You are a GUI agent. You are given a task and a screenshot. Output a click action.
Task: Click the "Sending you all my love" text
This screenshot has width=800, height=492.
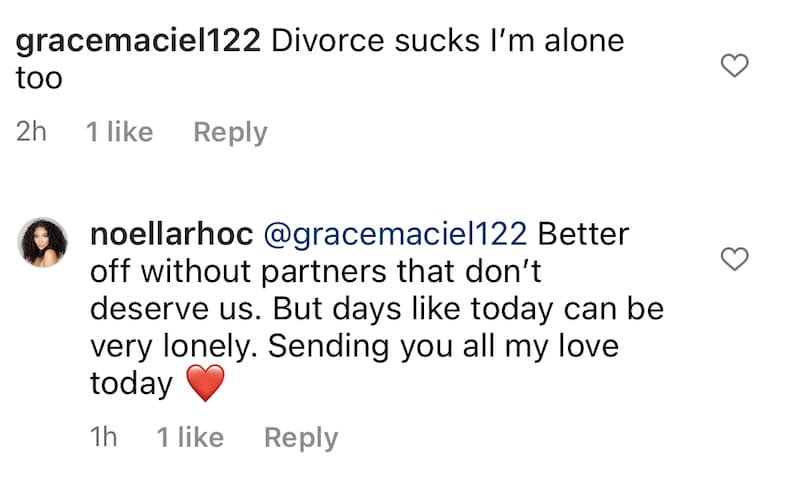click(443, 347)
